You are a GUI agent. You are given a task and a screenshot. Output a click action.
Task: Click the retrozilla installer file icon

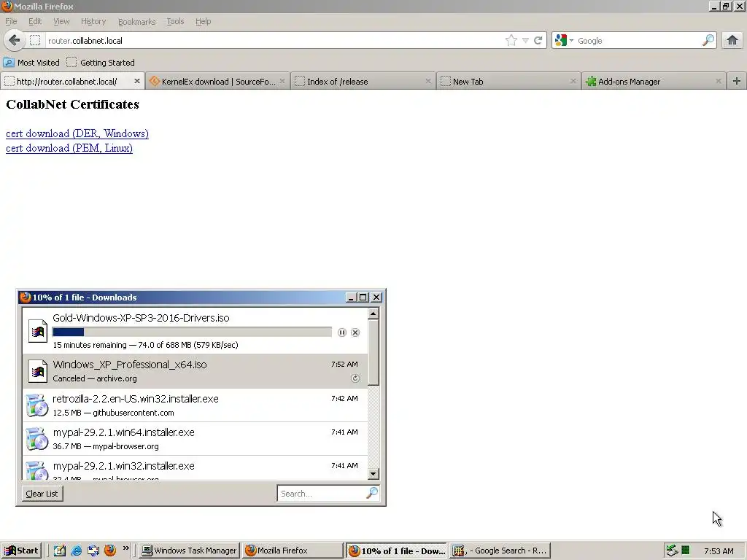(x=36, y=405)
